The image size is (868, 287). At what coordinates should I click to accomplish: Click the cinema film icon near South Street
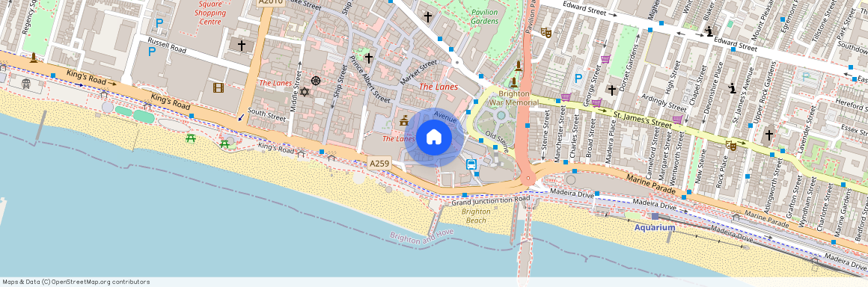[218, 87]
